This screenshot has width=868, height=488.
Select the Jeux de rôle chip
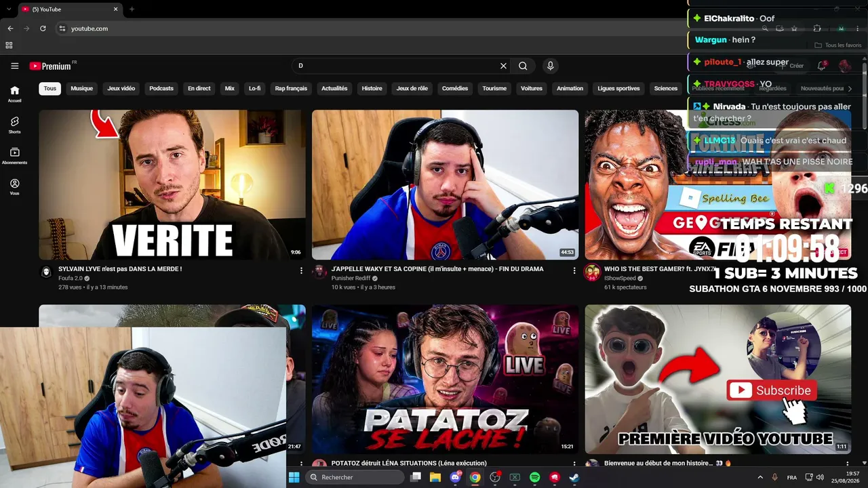412,88
